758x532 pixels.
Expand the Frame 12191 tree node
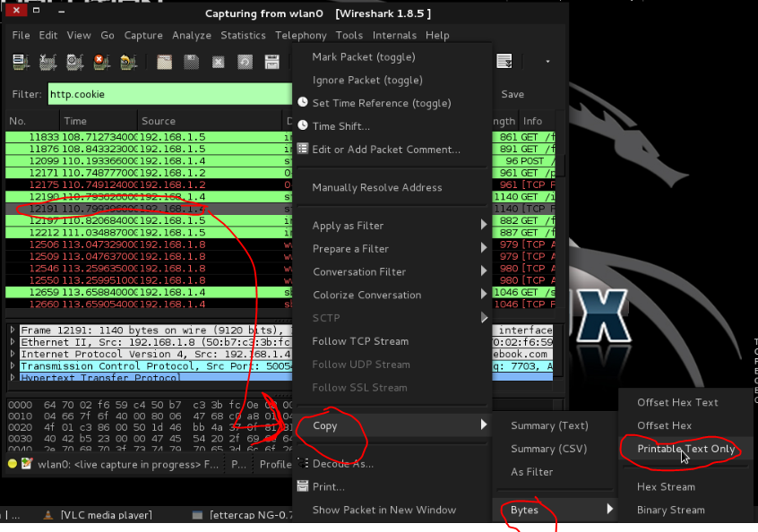(13, 330)
